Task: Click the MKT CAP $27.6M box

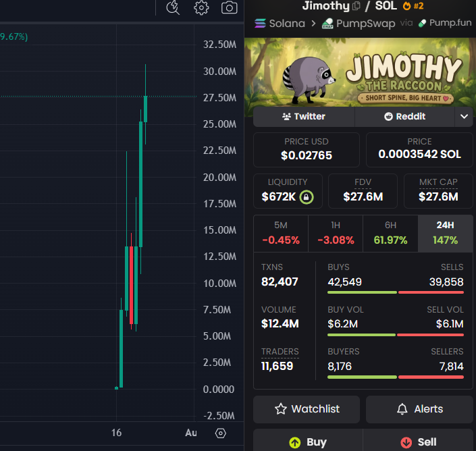Action: click(x=438, y=191)
